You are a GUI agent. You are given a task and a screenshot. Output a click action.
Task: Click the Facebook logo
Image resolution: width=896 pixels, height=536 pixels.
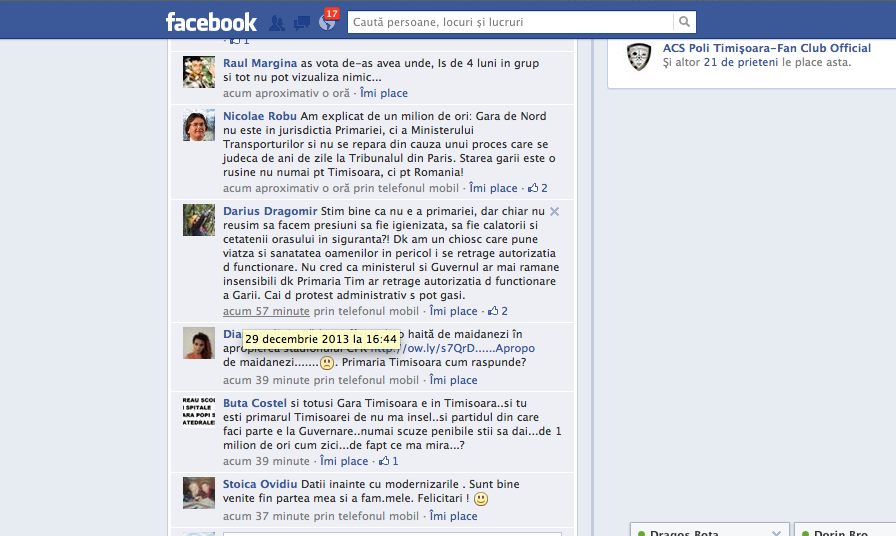pyautogui.click(x=211, y=22)
